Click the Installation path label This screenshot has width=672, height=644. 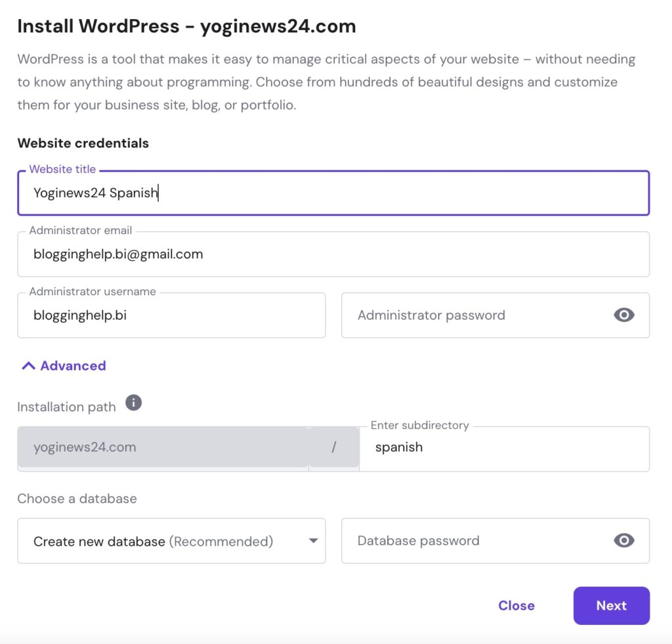point(66,407)
